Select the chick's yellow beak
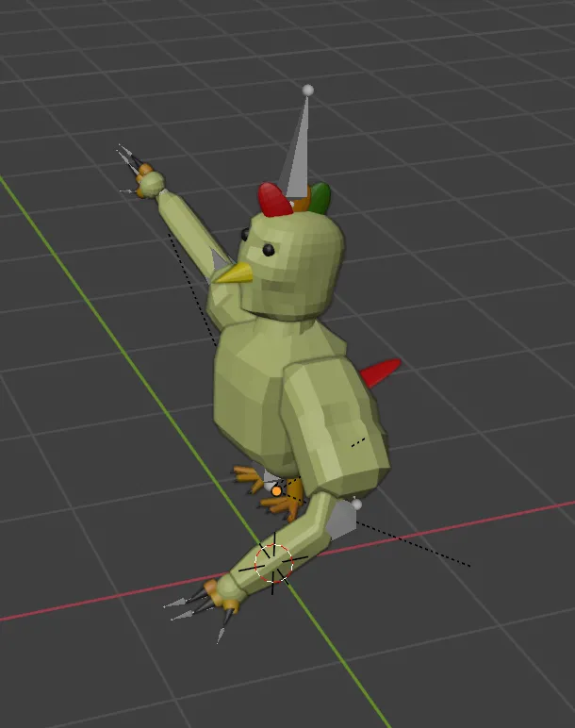 [x=235, y=273]
